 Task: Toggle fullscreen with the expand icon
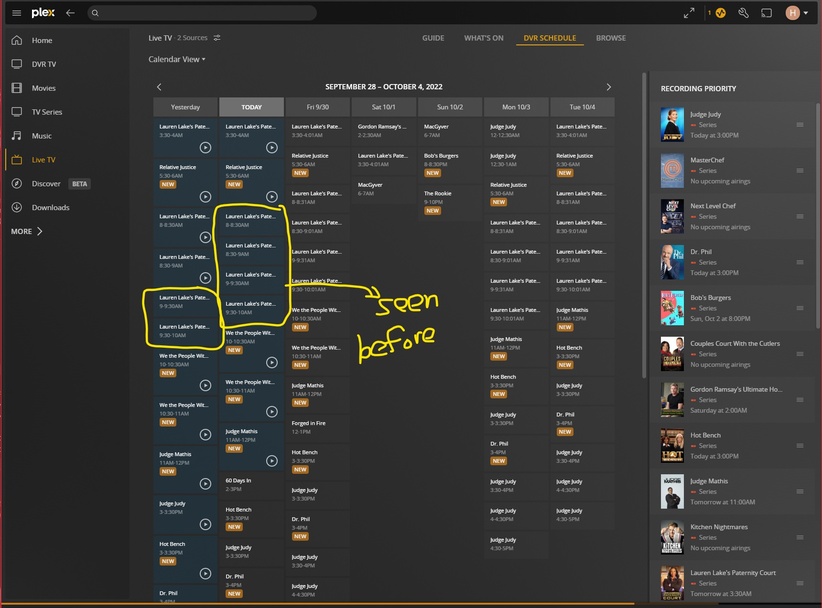point(689,13)
